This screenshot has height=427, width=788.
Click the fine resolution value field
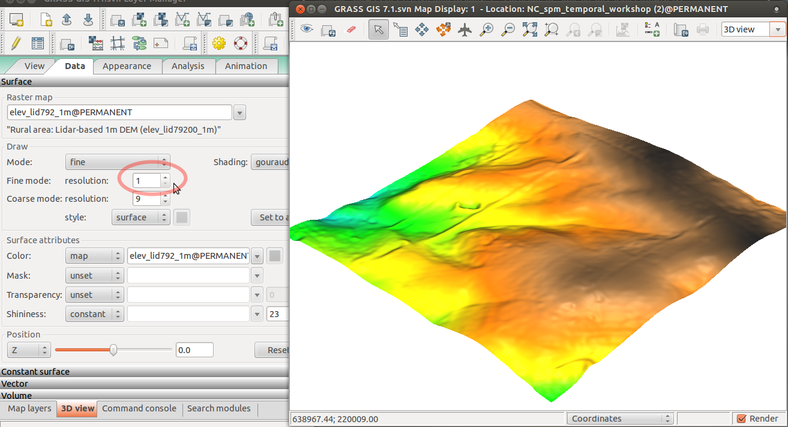tap(147, 181)
